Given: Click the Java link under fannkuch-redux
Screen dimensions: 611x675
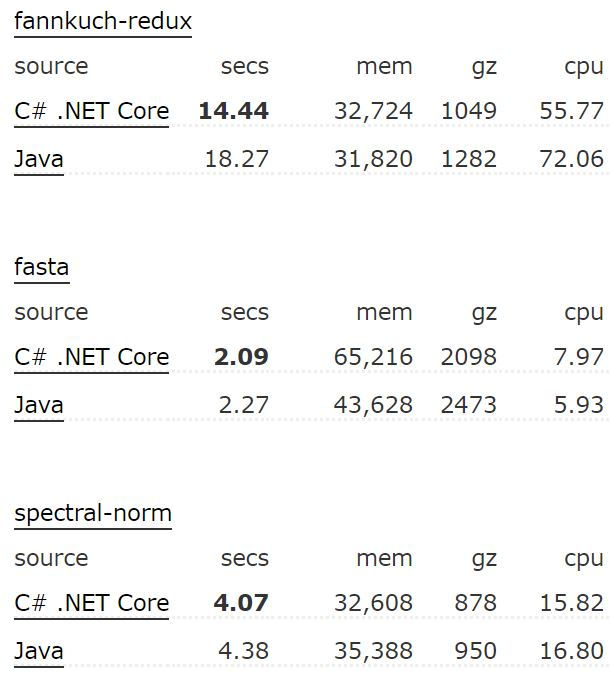Looking at the screenshot, I should point(39,158).
